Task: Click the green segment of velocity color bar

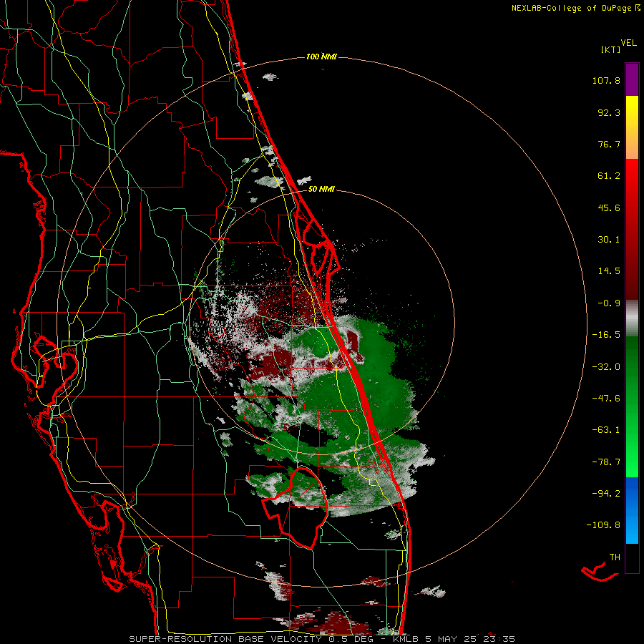Action: pos(632,406)
